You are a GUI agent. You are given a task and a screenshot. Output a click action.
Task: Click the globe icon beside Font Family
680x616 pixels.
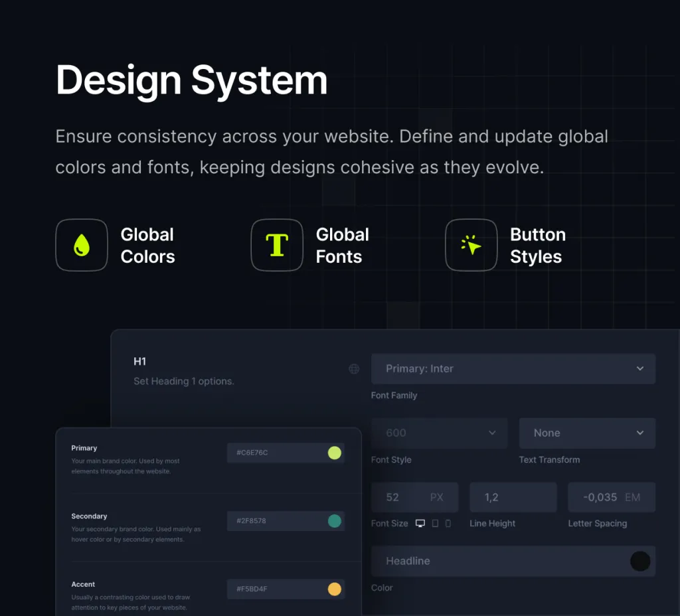tap(354, 369)
